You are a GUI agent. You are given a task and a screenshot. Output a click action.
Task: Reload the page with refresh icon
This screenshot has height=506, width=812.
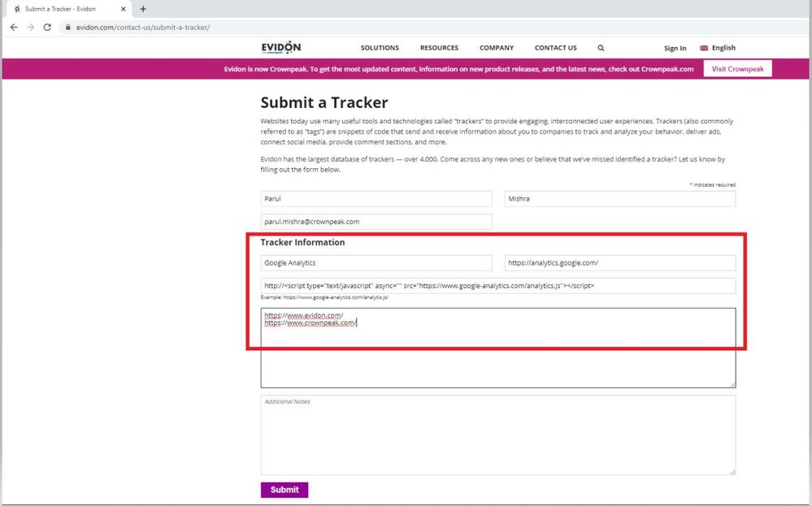[47, 28]
